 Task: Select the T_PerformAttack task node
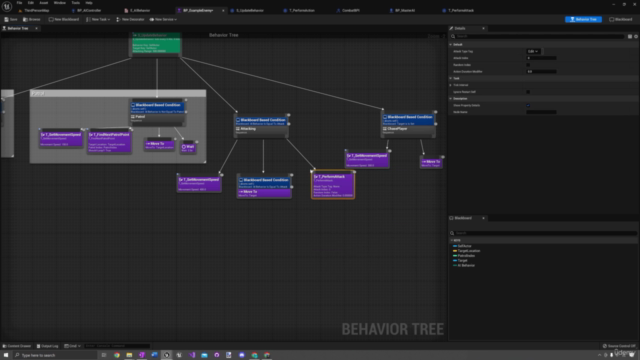pyautogui.click(x=333, y=185)
